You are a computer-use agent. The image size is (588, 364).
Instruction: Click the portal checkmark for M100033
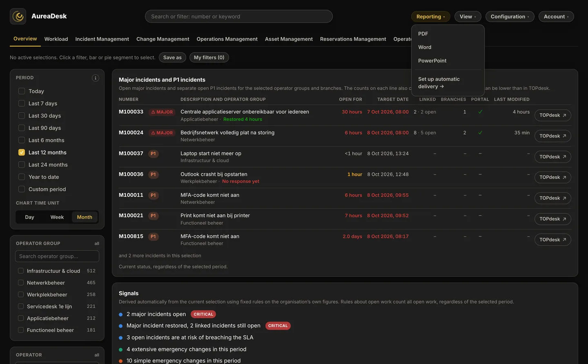click(480, 112)
